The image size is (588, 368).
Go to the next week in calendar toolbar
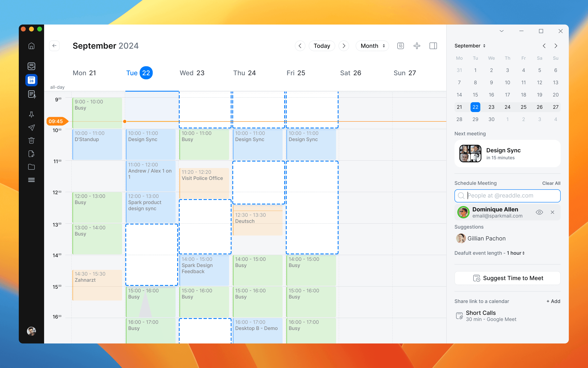pyautogui.click(x=344, y=46)
